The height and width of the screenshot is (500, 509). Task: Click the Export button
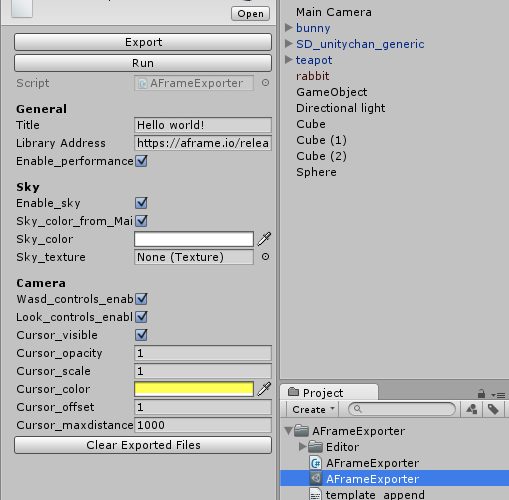pos(143,42)
